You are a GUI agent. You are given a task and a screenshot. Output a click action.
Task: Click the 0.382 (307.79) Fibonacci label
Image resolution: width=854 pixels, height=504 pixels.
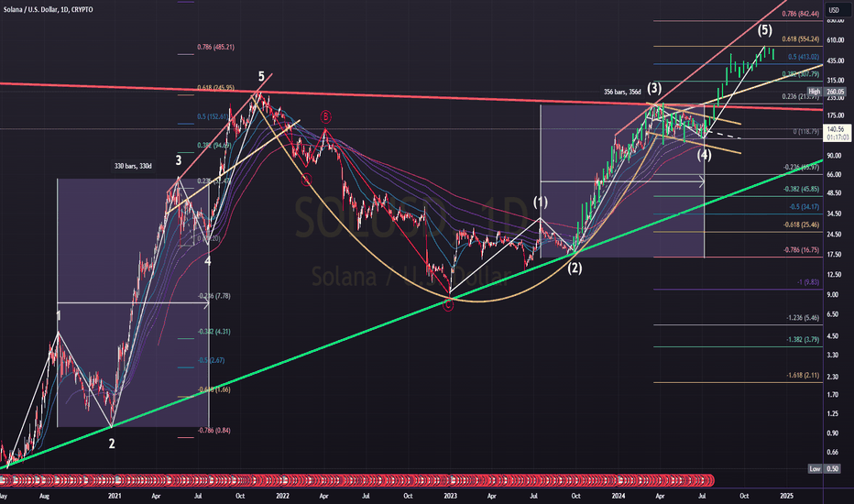(800, 74)
